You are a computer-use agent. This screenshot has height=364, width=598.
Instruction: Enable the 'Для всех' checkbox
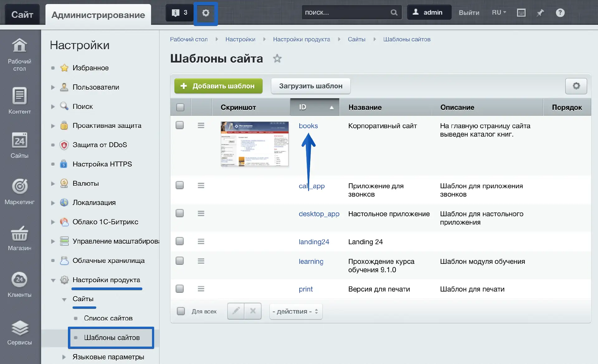pyautogui.click(x=181, y=311)
